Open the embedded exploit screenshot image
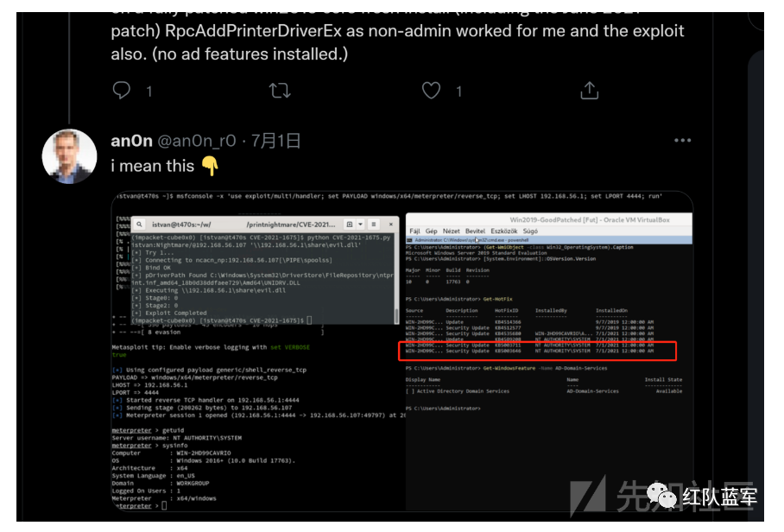 click(402, 351)
